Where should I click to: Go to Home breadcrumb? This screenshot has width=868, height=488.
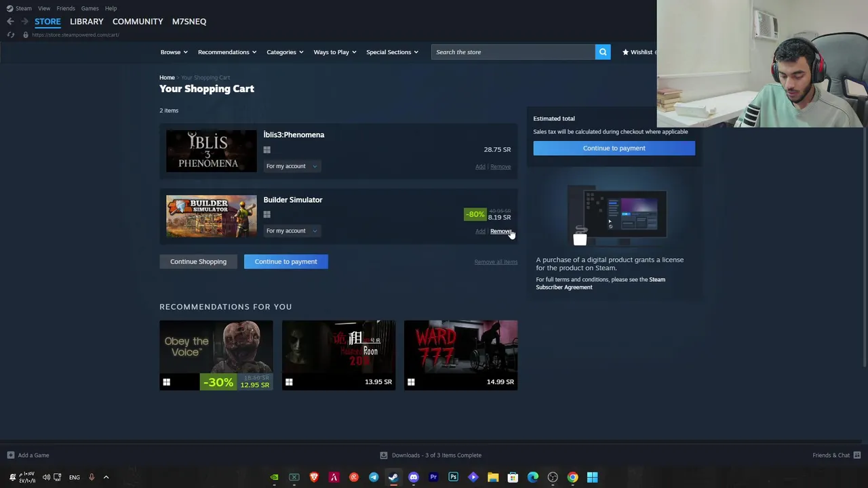[x=167, y=78]
